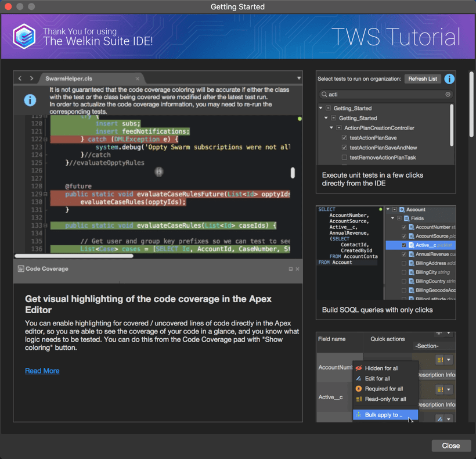Open the editor tab list dropdown arrow
476x459 pixels.
(299, 78)
